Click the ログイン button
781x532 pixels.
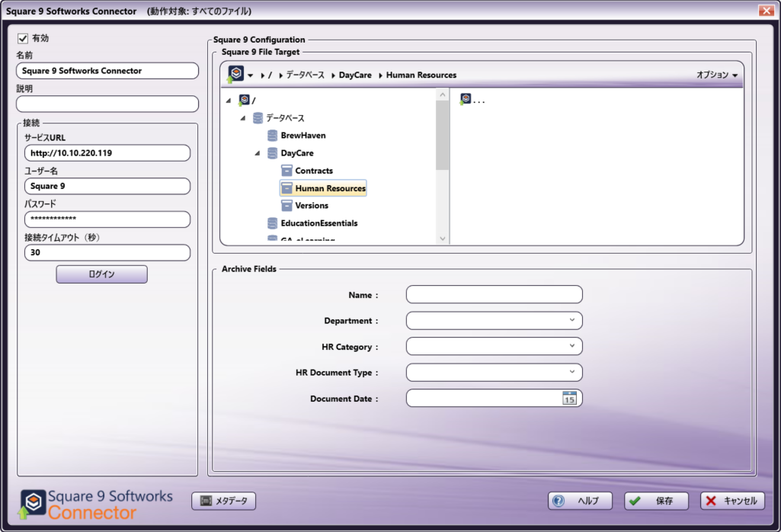coord(101,274)
